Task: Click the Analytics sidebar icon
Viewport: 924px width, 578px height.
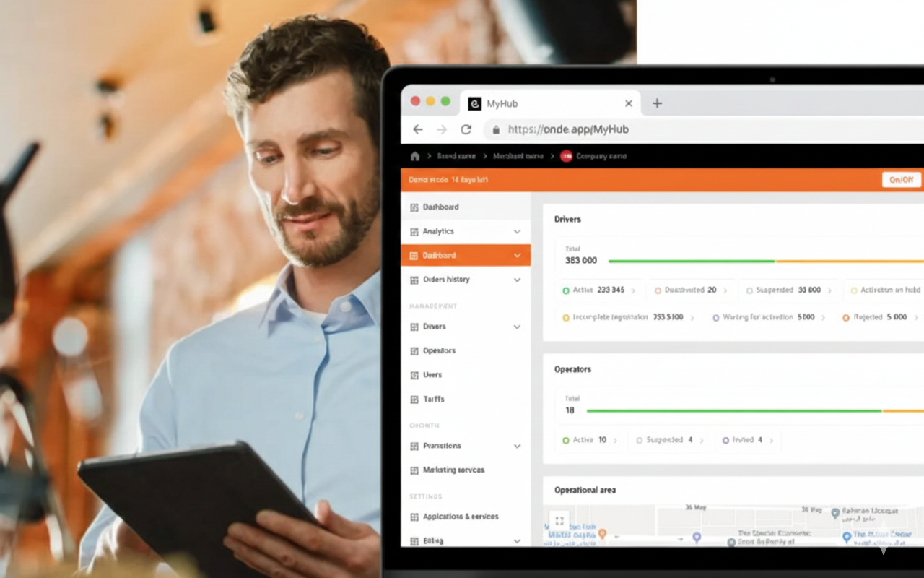Action: click(414, 232)
